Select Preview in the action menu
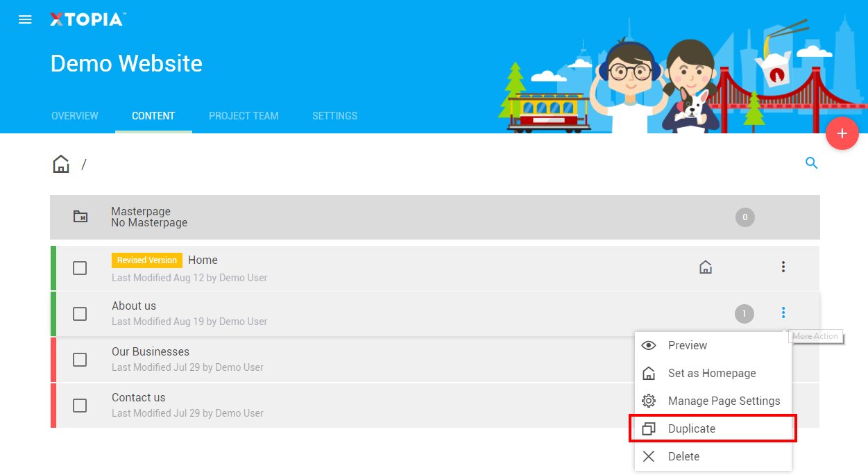Viewport: 868px width, 475px height. 687,345
